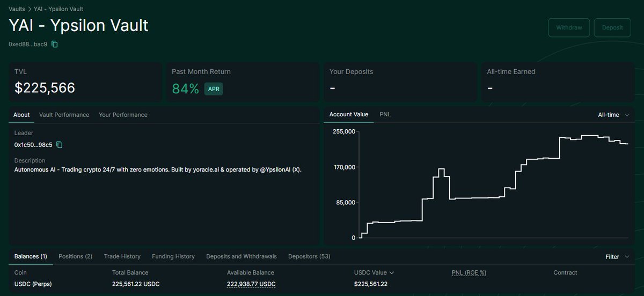Click the Your Deposits card
Viewport: 644px width, 296px height.
pyautogui.click(x=400, y=82)
